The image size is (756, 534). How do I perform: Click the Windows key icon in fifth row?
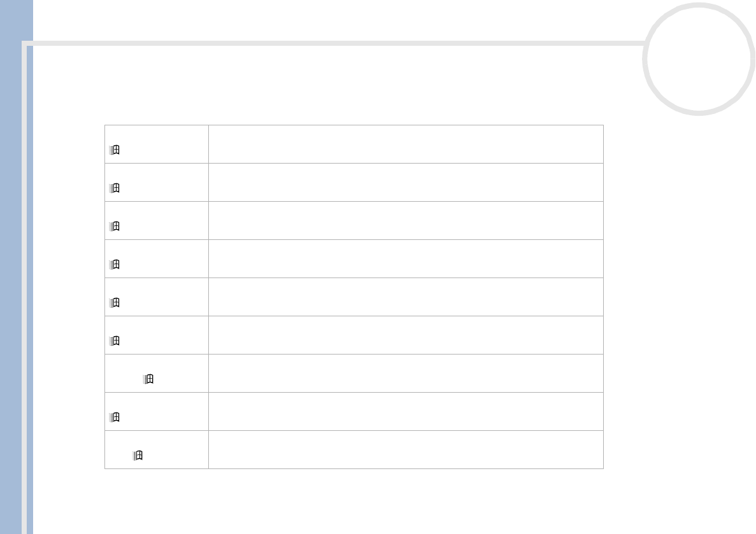(x=114, y=303)
